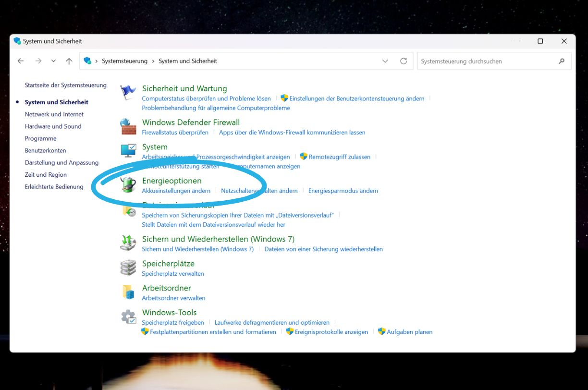Click the Speicherplätze stacked drives icon
Image resolution: width=588 pixels, height=390 pixels.
point(128,268)
